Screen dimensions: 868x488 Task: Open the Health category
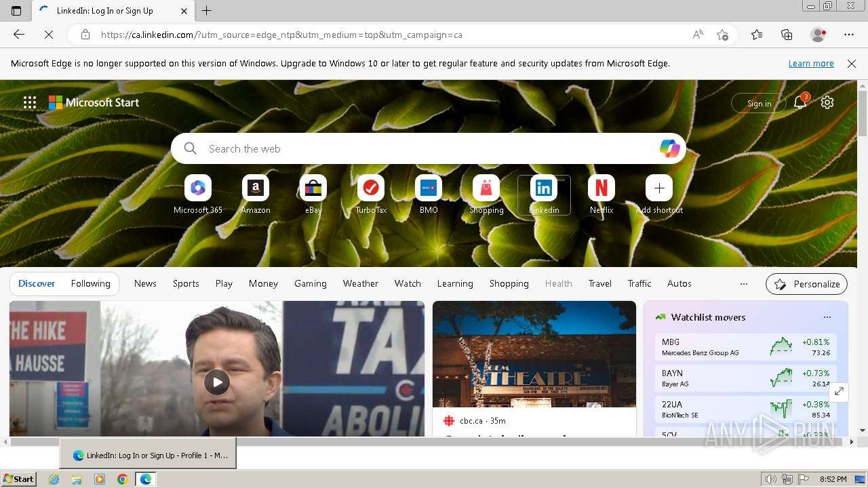tap(559, 284)
